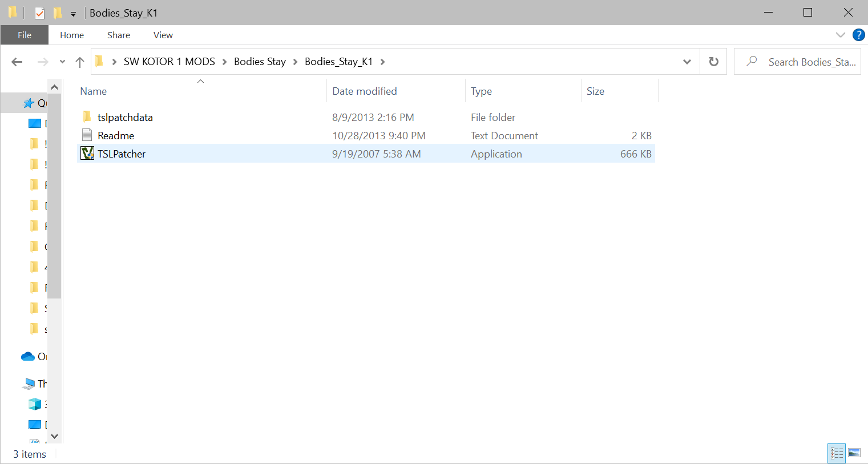Expand the chevron after Bodies_Stay_K1 breadcrumb

point(382,62)
